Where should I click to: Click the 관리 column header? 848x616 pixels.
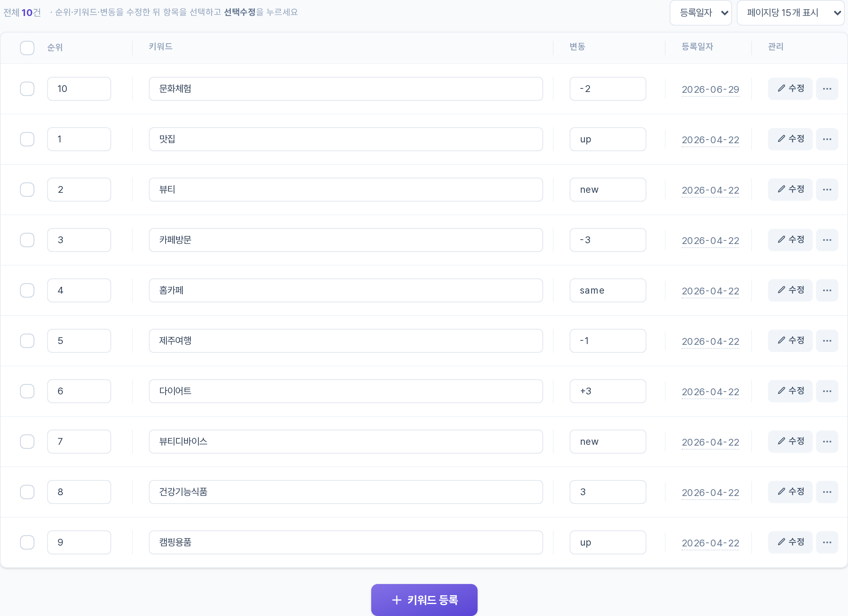point(776,47)
